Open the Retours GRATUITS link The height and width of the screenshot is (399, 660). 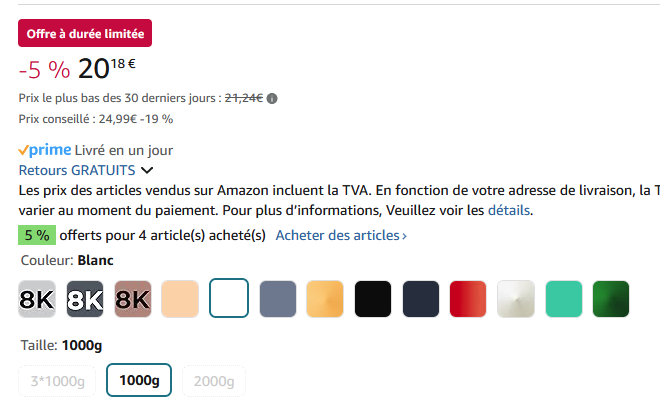point(77,170)
